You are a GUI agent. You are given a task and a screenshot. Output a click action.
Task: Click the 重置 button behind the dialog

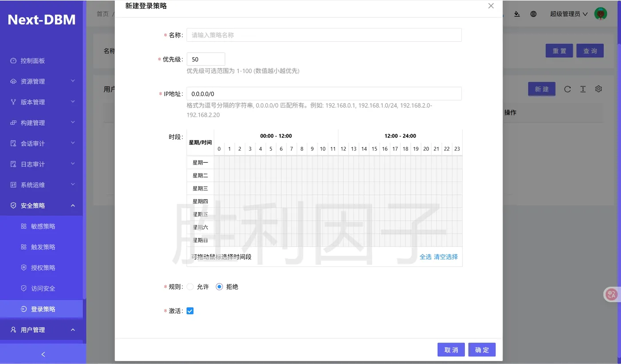tap(559, 51)
